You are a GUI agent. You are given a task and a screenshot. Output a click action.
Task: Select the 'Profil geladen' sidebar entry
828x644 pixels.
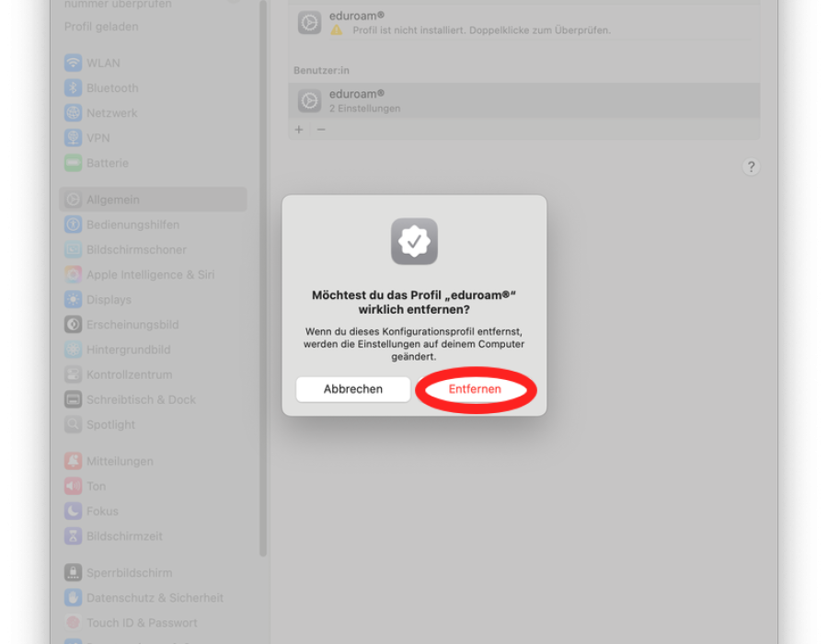[x=101, y=27]
